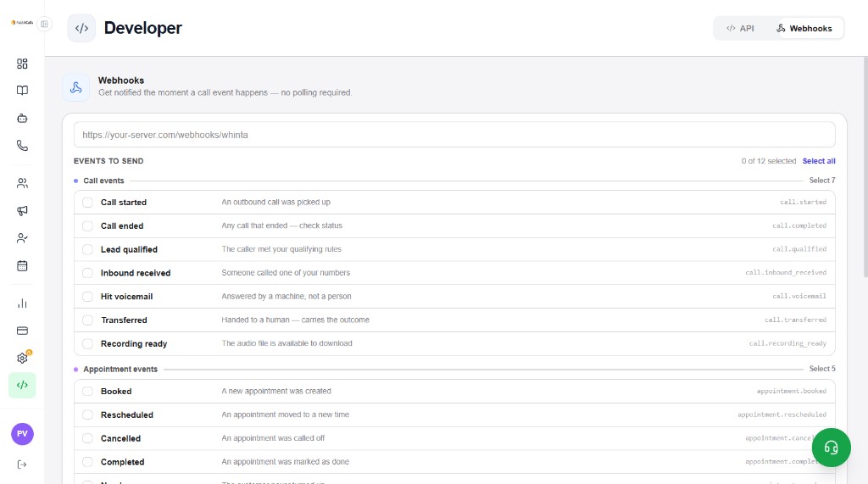Click the company logo at top left
Screen dimensions: 868x484
tap(22, 23)
